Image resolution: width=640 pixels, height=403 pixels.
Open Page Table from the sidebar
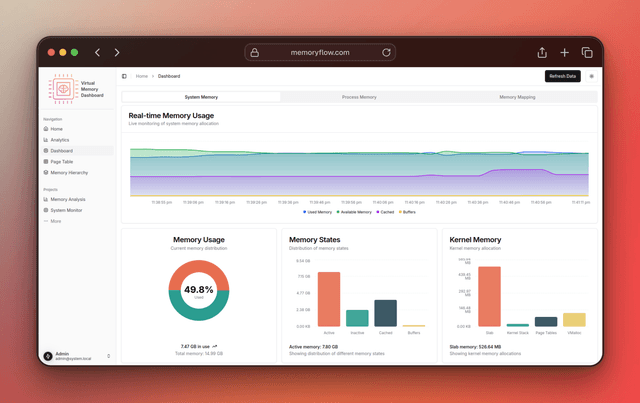tap(61, 162)
